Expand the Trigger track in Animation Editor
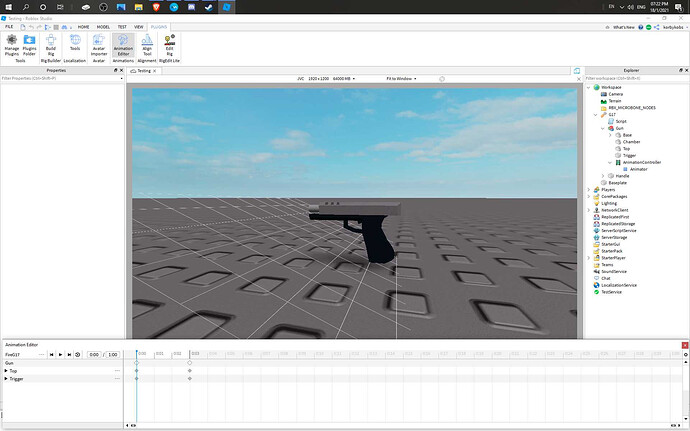690x431 pixels. [x=6, y=379]
